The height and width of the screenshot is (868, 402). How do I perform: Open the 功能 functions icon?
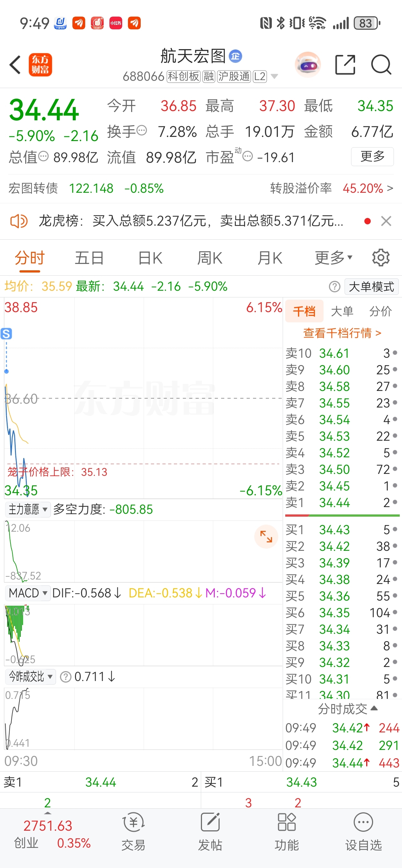(287, 831)
